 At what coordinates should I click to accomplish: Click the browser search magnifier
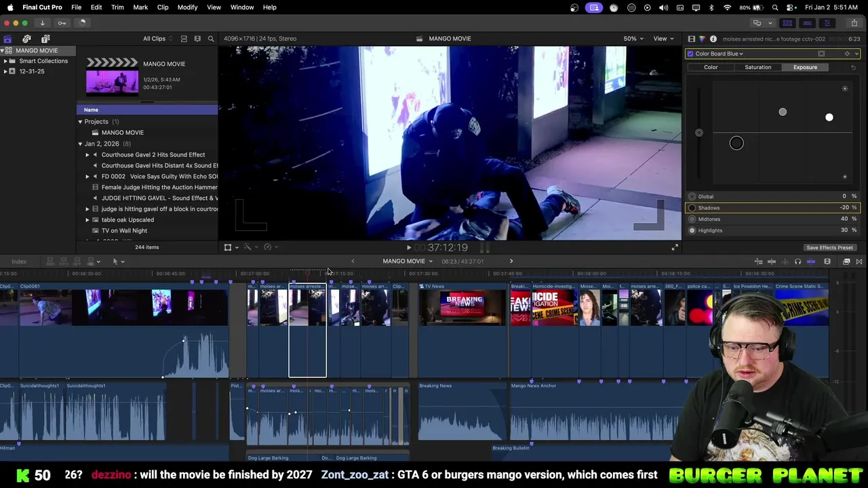point(211,39)
